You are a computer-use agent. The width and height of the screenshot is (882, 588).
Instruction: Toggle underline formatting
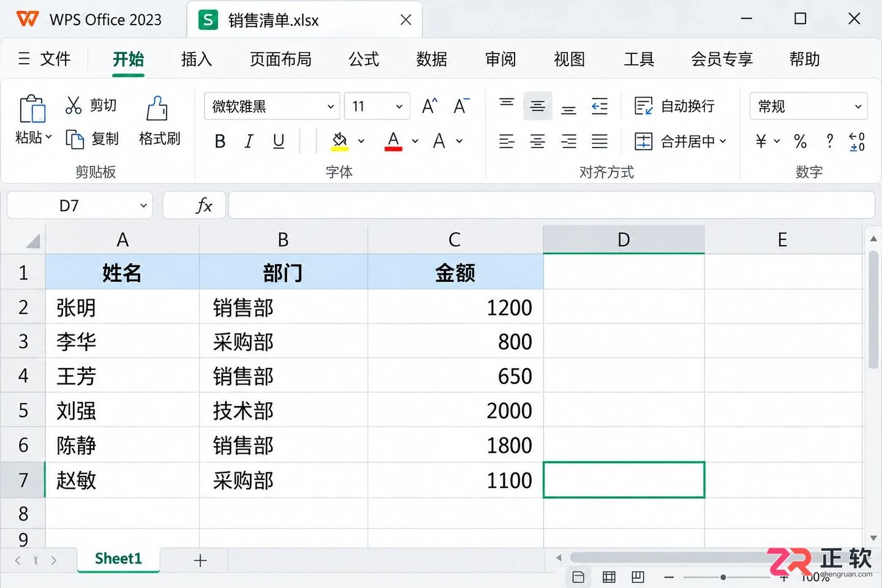(x=279, y=141)
